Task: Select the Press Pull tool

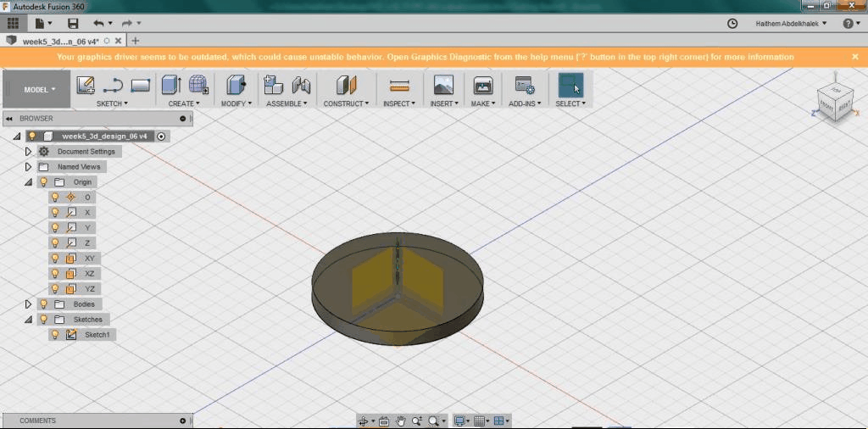Action: click(x=236, y=86)
